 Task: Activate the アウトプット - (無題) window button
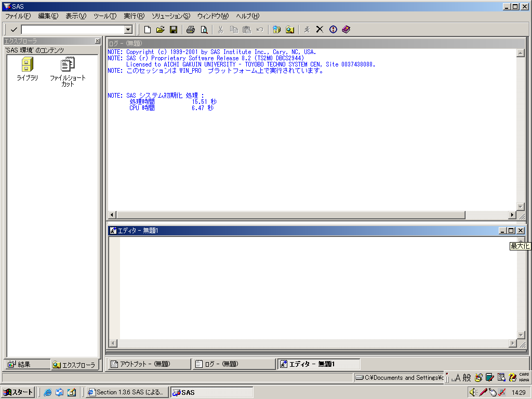pyautogui.click(x=149, y=364)
